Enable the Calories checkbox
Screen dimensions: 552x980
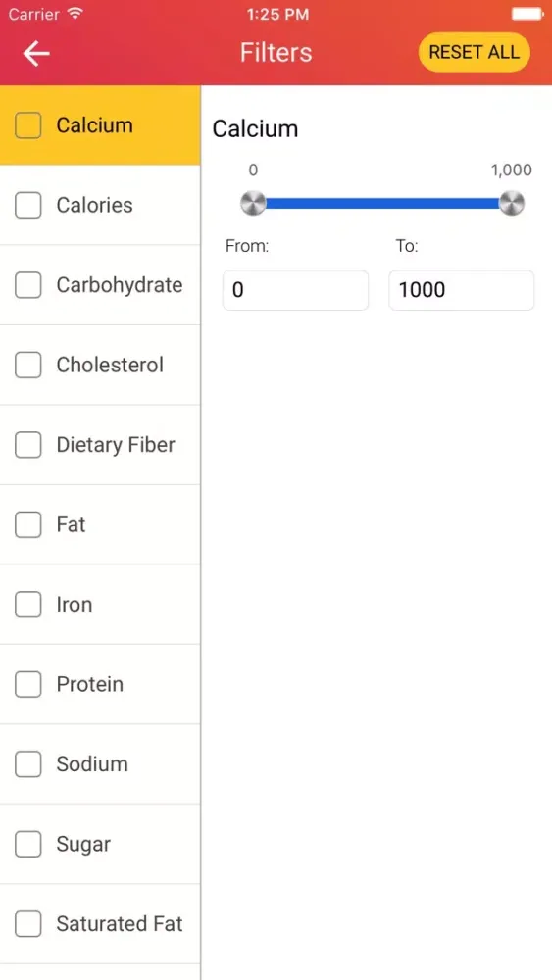28,205
